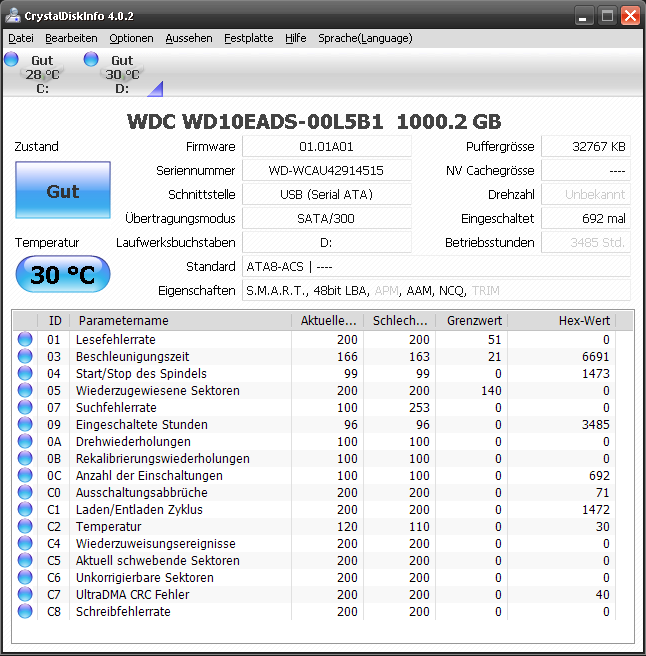
Task: Click status orb for Aktuell schwebende Sektoren
Action: 25,560
